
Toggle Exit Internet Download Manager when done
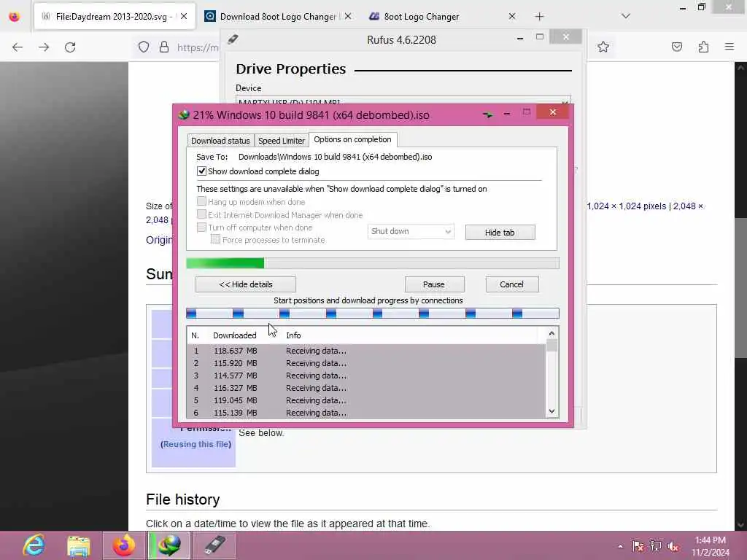pos(201,214)
